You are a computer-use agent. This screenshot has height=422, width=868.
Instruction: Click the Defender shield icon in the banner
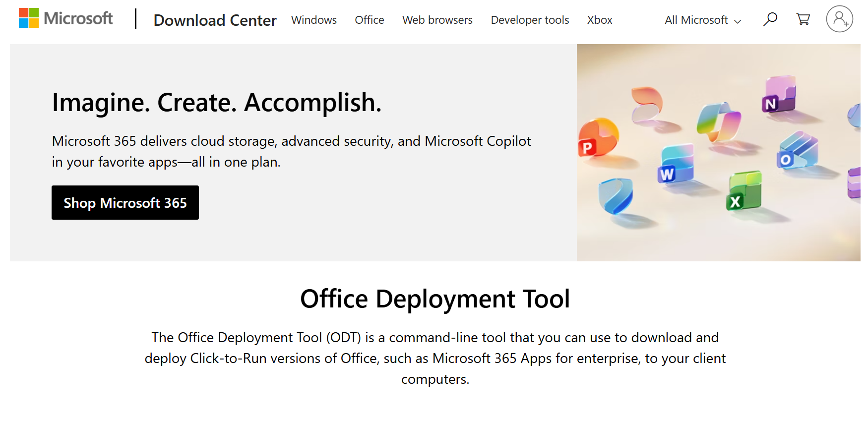click(x=615, y=195)
